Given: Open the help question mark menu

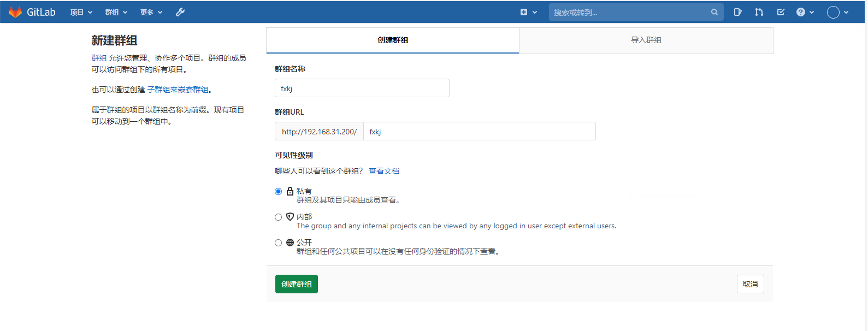Looking at the screenshot, I should pos(805,12).
